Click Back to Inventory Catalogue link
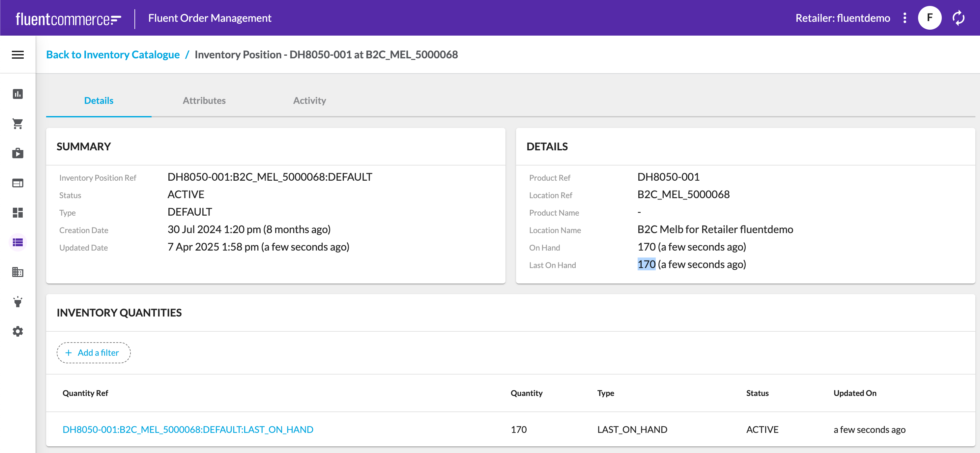 (113, 54)
